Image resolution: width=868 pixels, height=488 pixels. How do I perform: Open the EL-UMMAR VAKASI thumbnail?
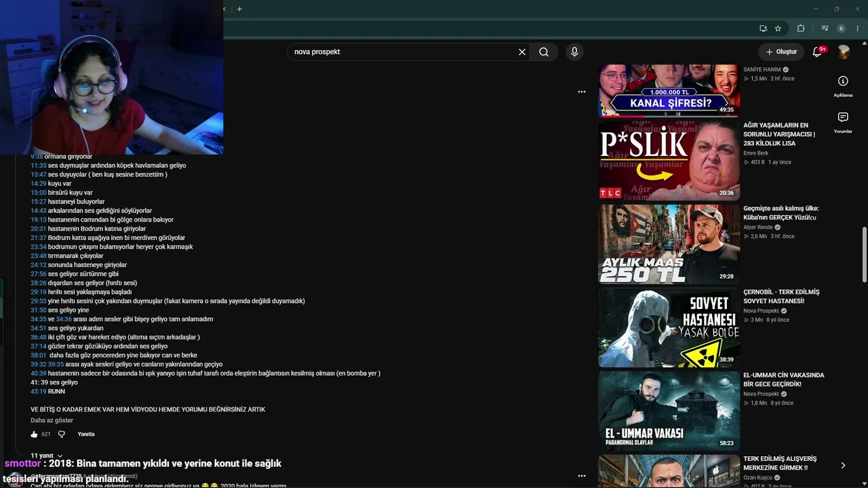pyautogui.click(x=669, y=411)
